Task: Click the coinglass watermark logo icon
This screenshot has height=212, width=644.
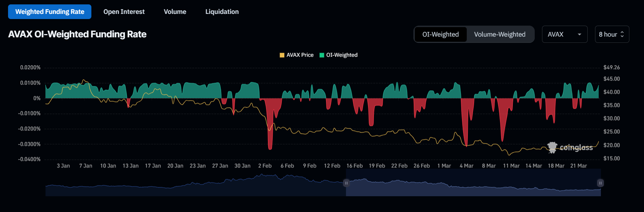Action: point(552,147)
